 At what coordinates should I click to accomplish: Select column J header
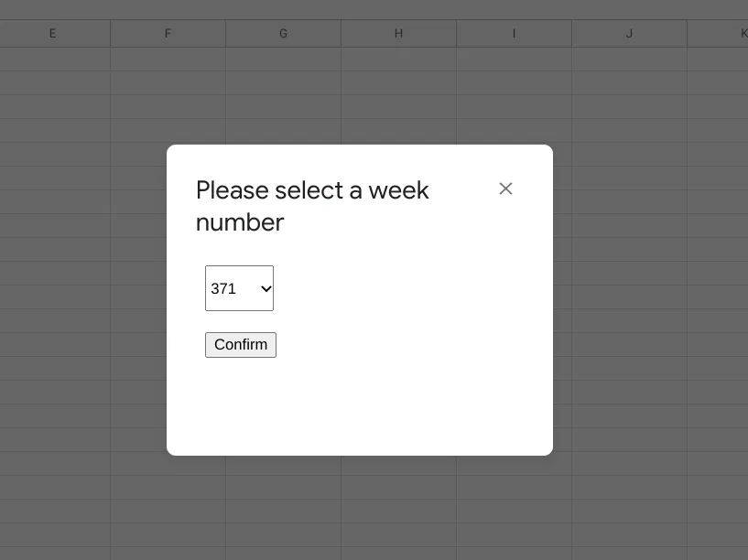click(x=629, y=34)
